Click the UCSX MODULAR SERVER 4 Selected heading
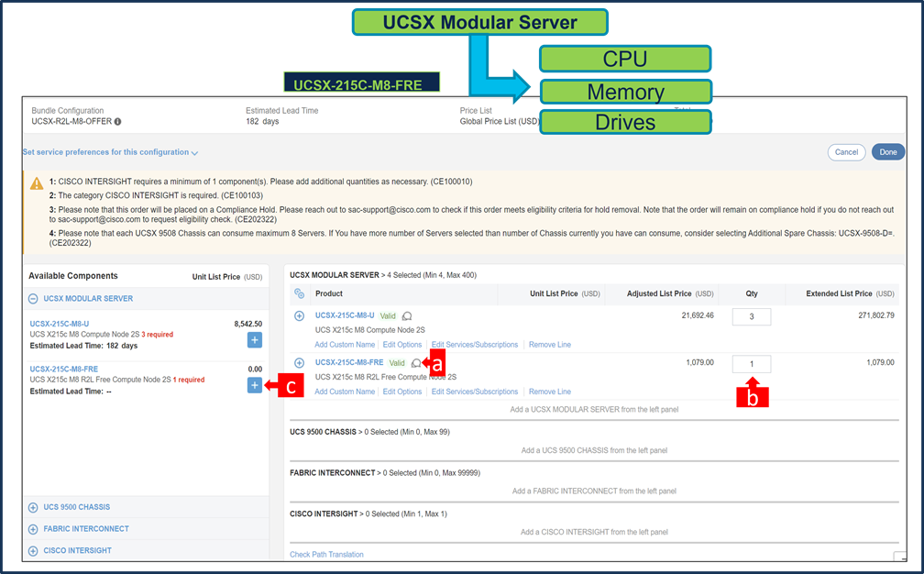This screenshot has width=924, height=574. point(383,275)
